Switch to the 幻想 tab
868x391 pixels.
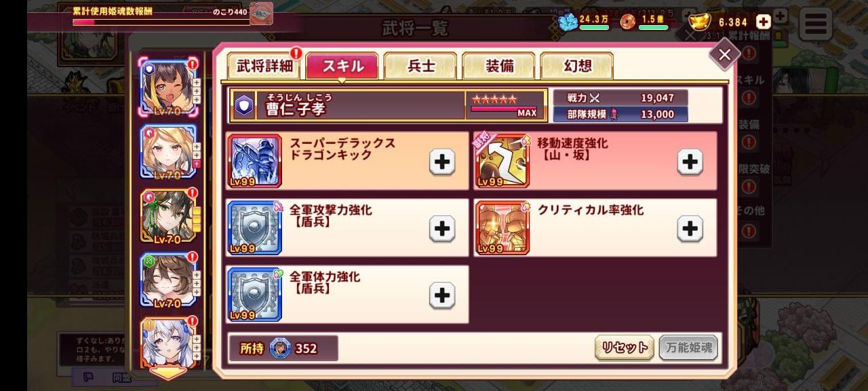click(577, 66)
